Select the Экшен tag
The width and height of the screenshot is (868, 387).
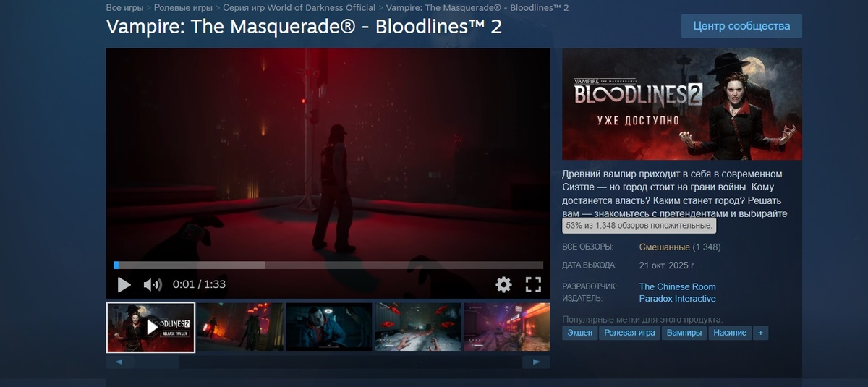[x=580, y=333]
